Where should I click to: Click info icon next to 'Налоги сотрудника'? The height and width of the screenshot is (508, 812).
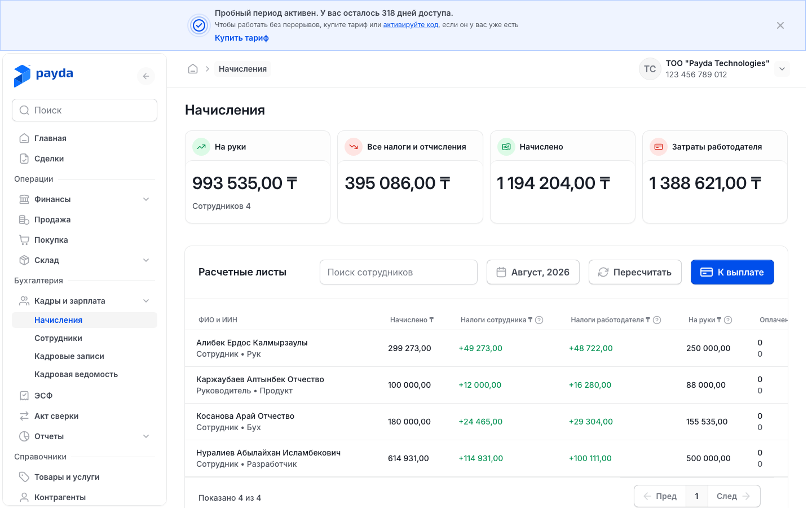[539, 320]
